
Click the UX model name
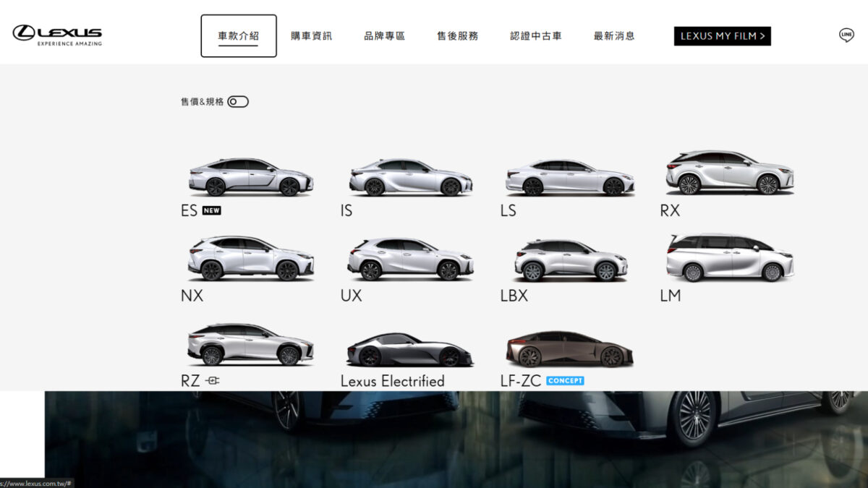(x=351, y=296)
